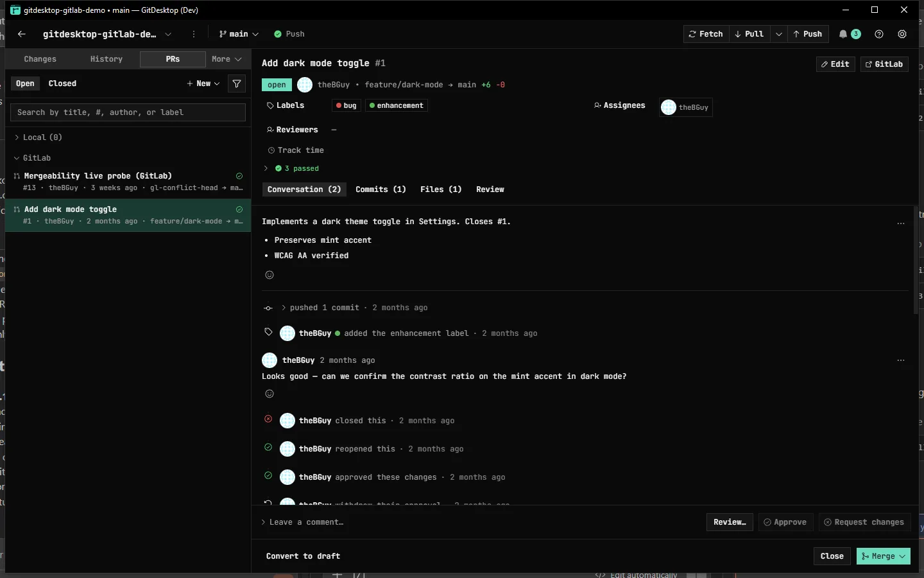Expand the Leave a comment box
The width and height of the screenshot is (924, 578).
point(302,522)
